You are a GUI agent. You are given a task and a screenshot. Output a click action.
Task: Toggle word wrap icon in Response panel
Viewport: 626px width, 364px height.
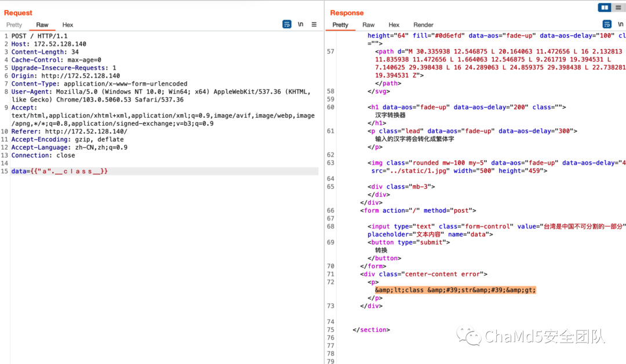click(607, 24)
